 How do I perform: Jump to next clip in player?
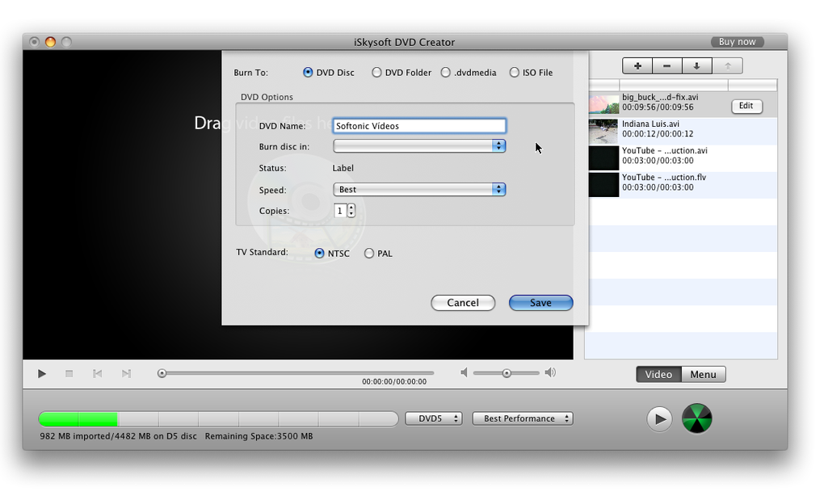click(x=126, y=374)
